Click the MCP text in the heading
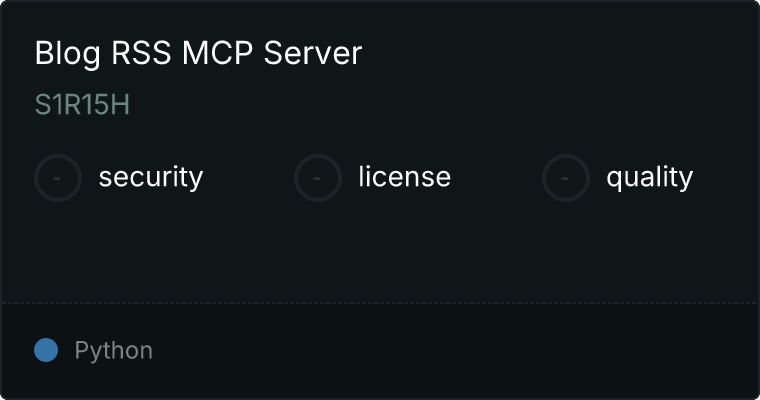Viewport: 760px width, 400px height. click(x=217, y=53)
